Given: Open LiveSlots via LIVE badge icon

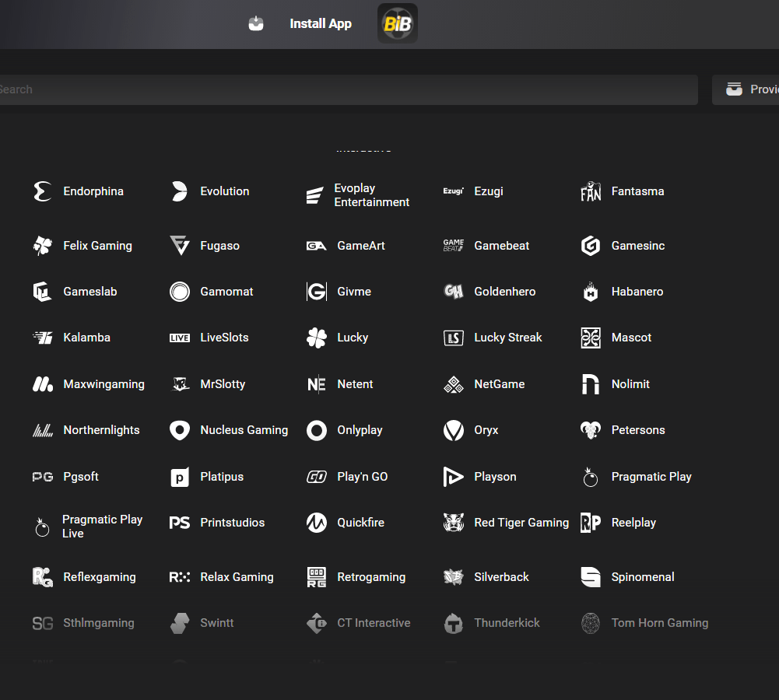Looking at the screenshot, I should [179, 338].
